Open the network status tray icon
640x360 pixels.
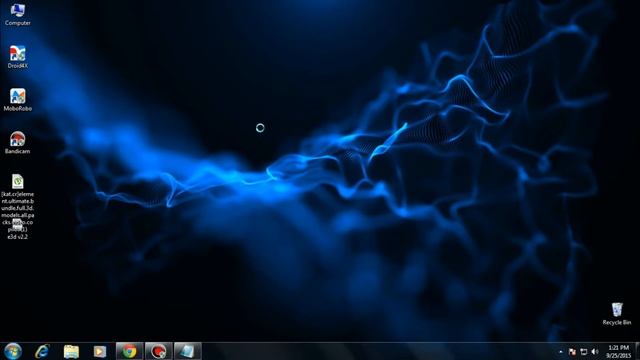pyautogui.click(x=584, y=352)
